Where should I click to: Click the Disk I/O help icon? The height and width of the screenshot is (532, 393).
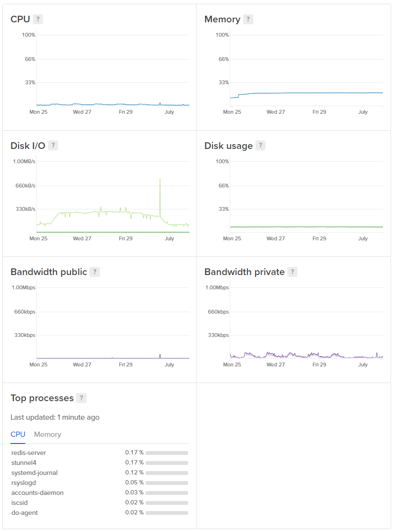click(x=52, y=146)
